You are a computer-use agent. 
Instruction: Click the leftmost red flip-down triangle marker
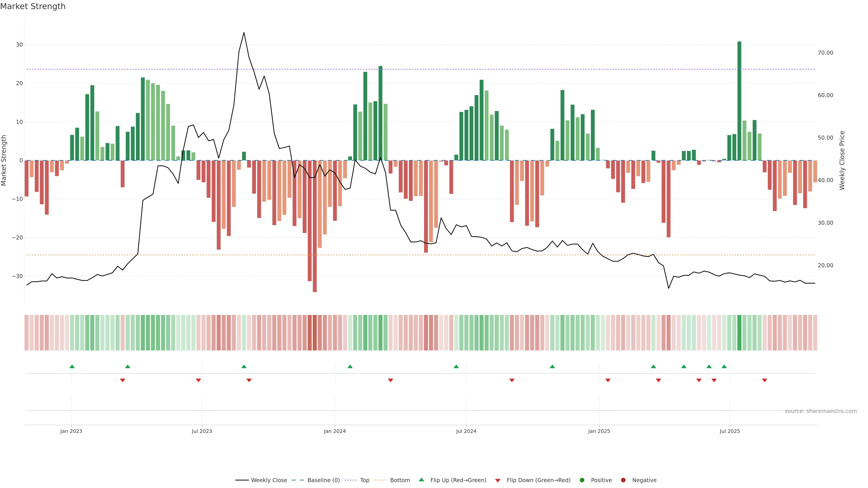(123, 380)
